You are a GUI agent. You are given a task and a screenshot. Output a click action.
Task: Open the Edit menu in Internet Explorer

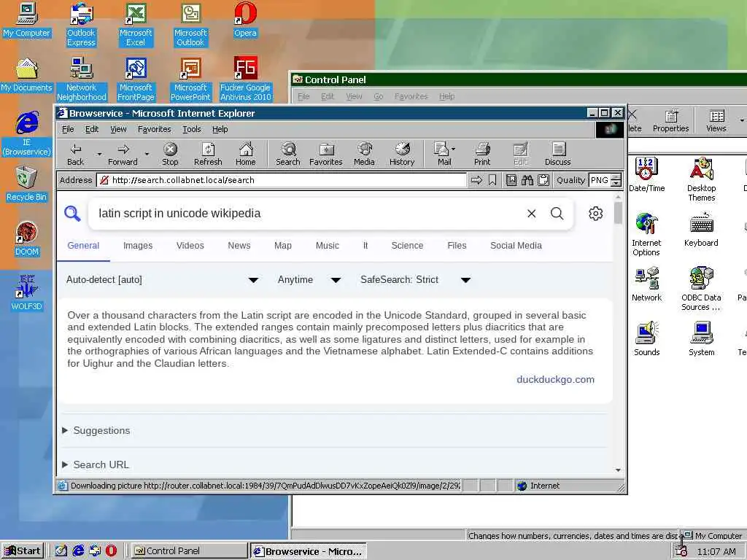click(92, 129)
